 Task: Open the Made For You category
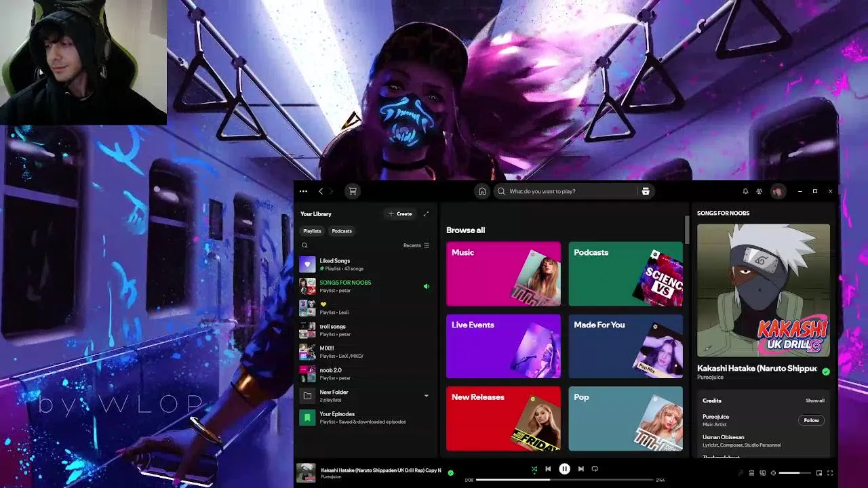pyautogui.click(x=625, y=346)
